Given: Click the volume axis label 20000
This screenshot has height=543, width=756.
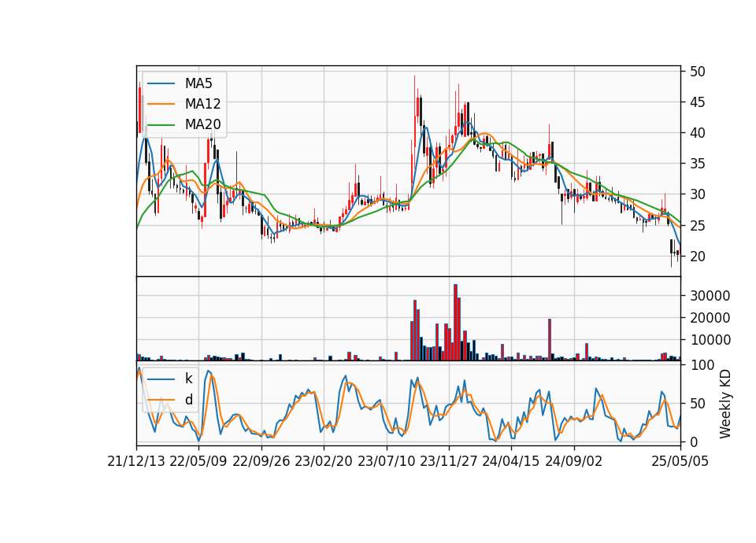Looking at the screenshot, I should pyautogui.click(x=710, y=319).
